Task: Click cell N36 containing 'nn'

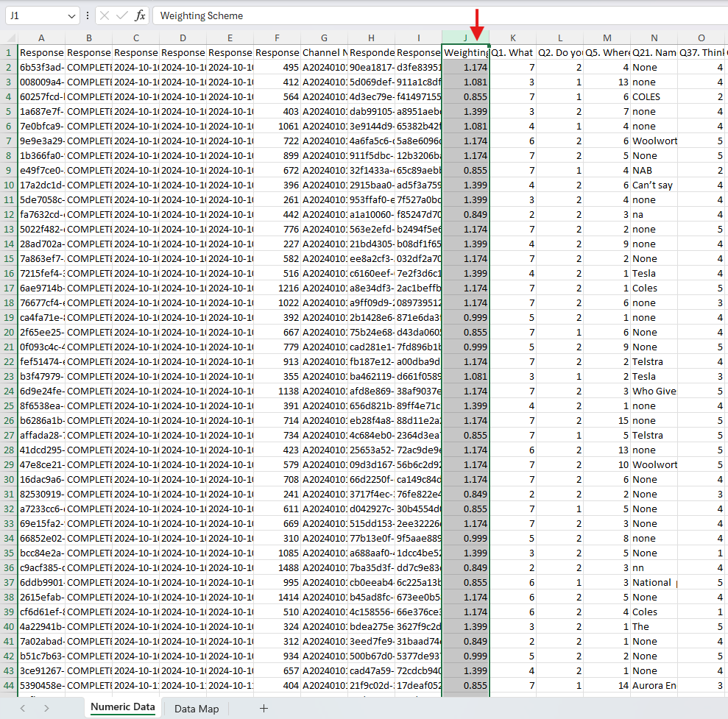Action: coord(654,567)
